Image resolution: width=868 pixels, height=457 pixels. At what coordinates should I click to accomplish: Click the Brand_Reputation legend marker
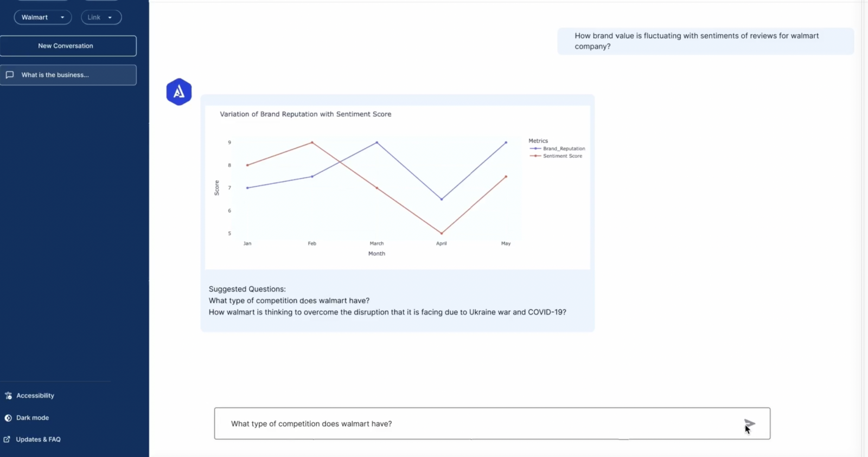[536, 149]
